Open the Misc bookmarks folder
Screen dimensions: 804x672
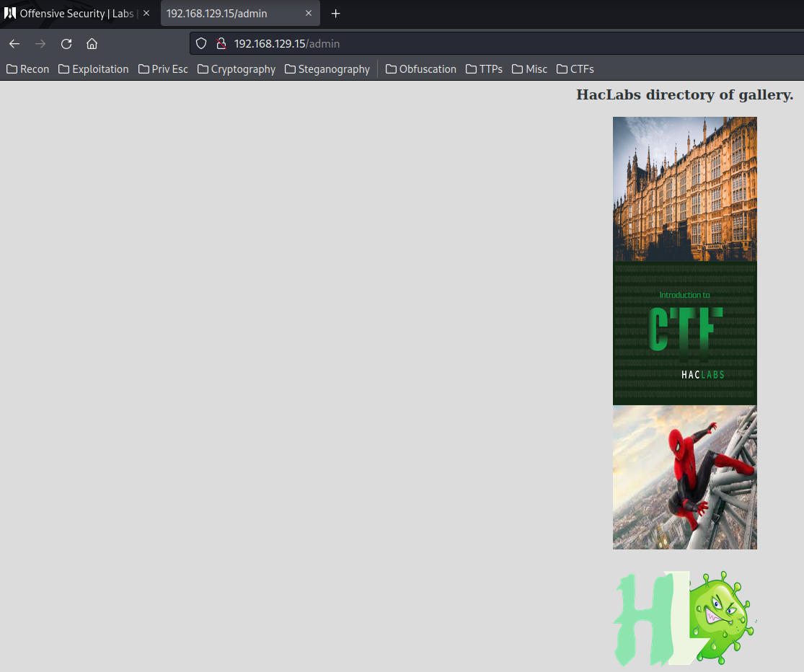pyautogui.click(x=530, y=69)
